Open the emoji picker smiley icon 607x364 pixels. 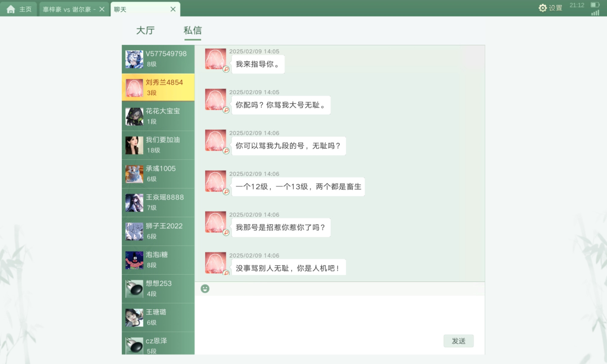coord(205,288)
